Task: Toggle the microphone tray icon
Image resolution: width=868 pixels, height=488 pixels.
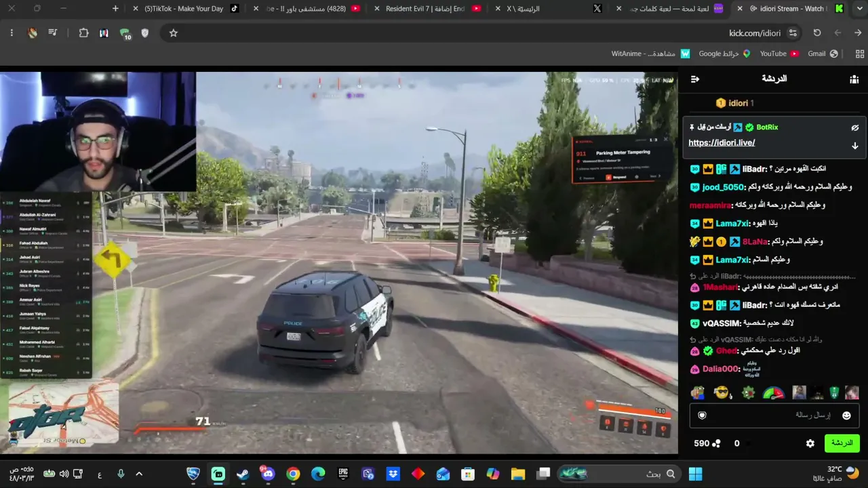Action: [x=121, y=474]
